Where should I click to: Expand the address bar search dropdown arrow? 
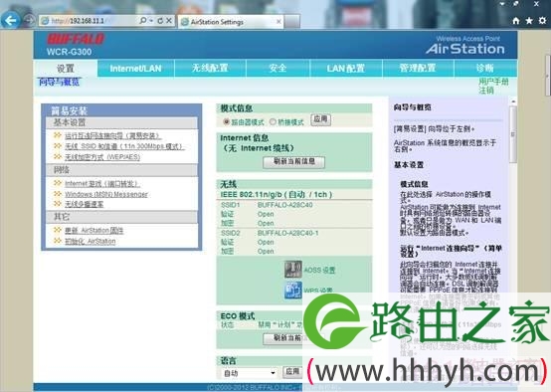[151, 21]
